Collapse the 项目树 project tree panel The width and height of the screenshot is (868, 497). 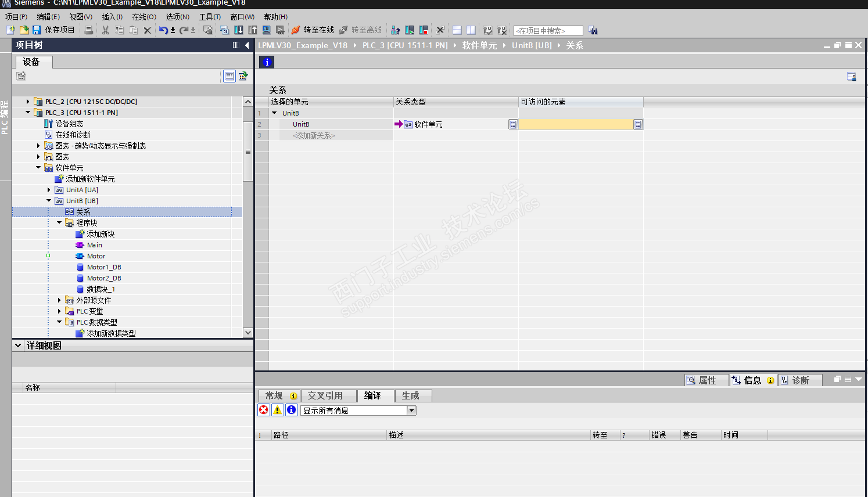247,45
